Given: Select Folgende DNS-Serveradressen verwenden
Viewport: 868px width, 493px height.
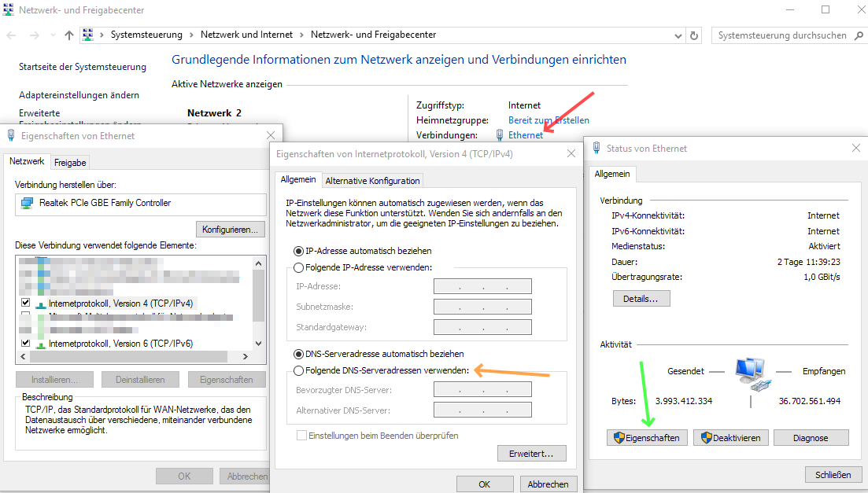Looking at the screenshot, I should point(299,370).
